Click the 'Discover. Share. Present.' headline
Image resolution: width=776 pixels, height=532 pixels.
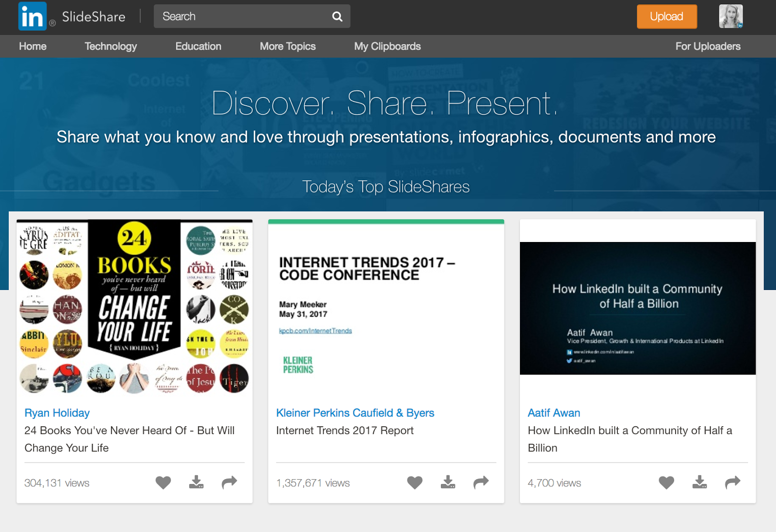(386, 103)
